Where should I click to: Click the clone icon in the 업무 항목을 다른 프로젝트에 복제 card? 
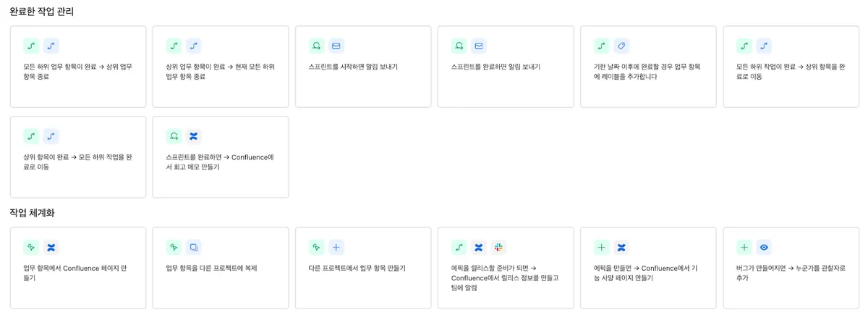click(194, 247)
